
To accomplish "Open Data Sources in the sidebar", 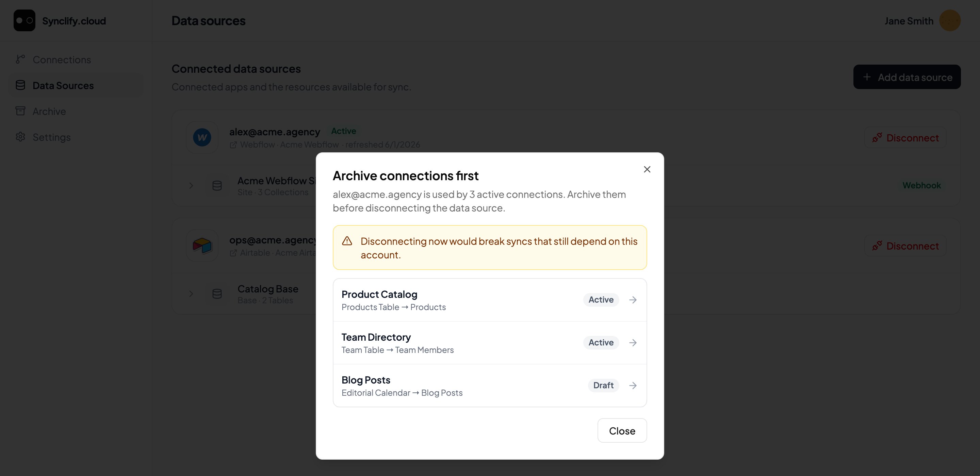I will pos(76,86).
